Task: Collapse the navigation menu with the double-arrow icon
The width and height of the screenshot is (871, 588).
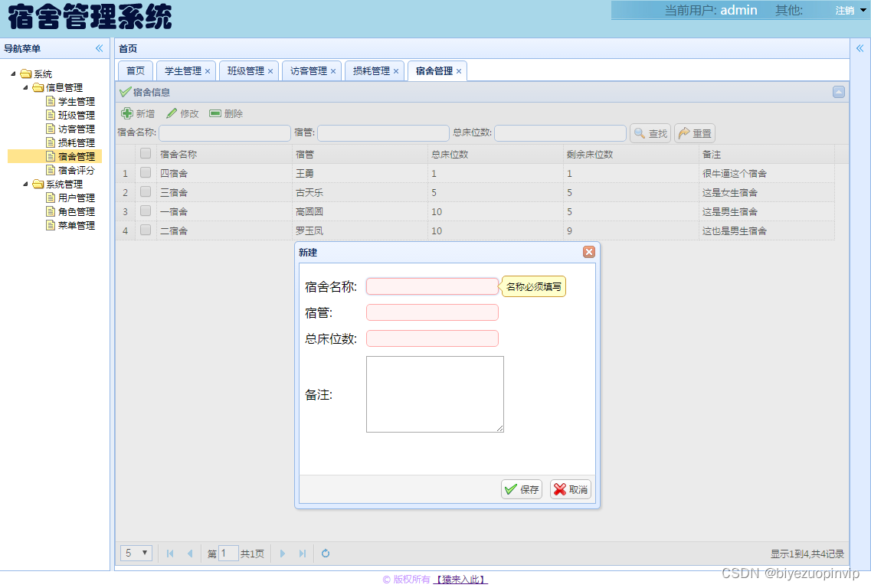Action: pyautogui.click(x=99, y=47)
